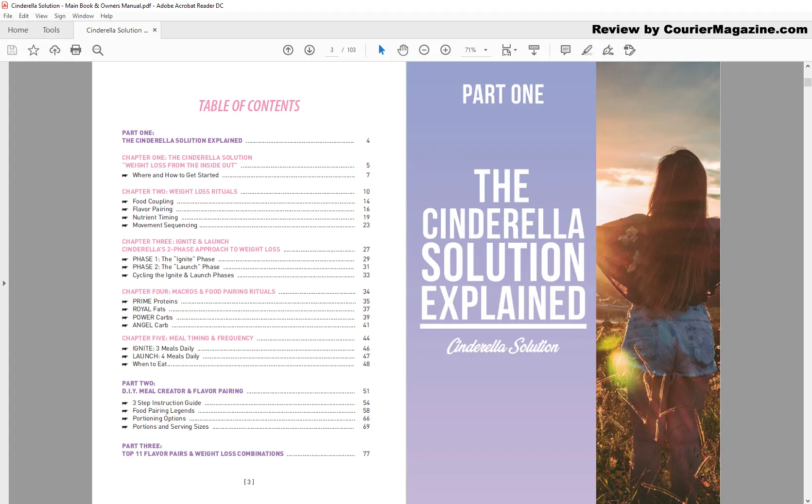Viewport: 812px width, 504px height.
Task: Click the scrolling mode toolbar icon
Action: click(534, 50)
